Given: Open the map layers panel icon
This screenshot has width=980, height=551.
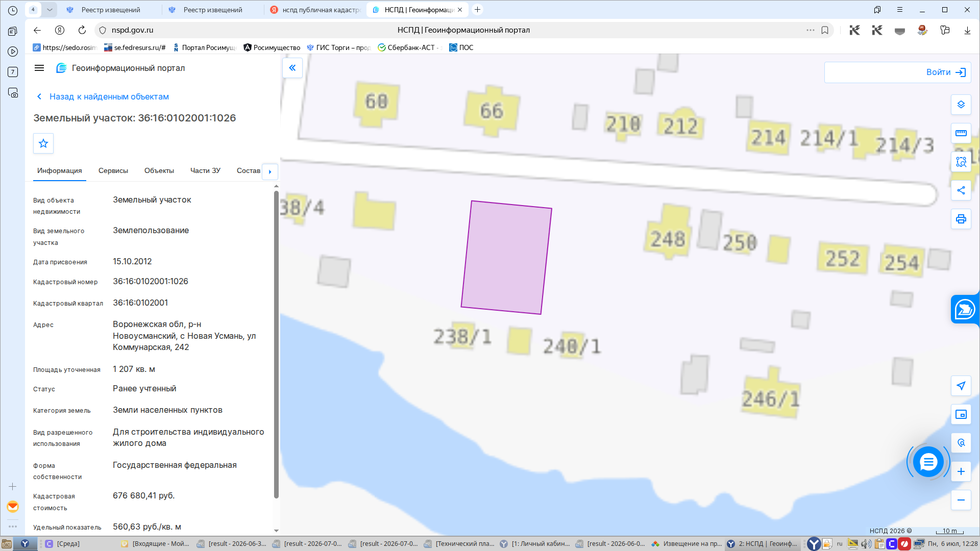Looking at the screenshot, I should [x=961, y=105].
